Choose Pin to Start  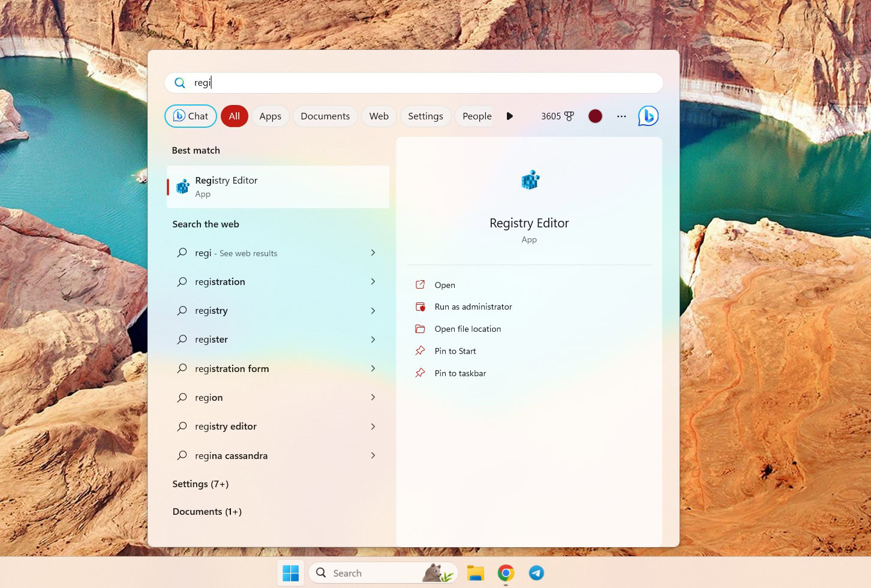pos(455,351)
